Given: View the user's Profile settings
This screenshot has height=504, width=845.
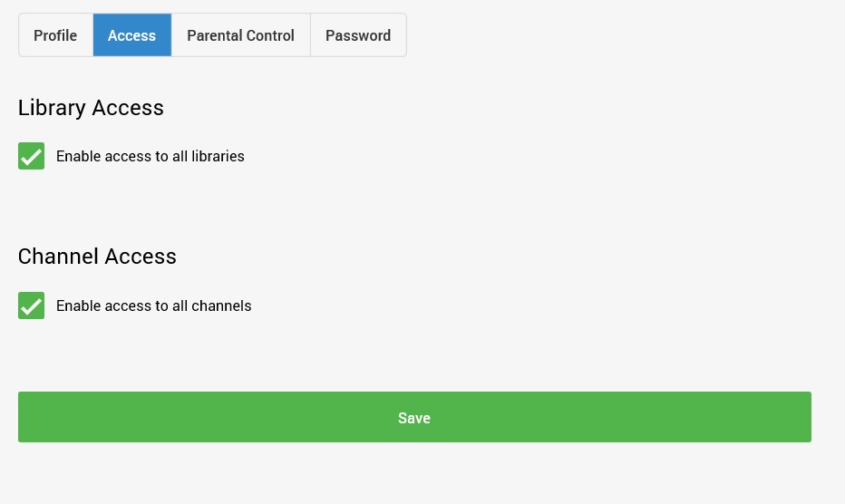Looking at the screenshot, I should coord(55,35).
